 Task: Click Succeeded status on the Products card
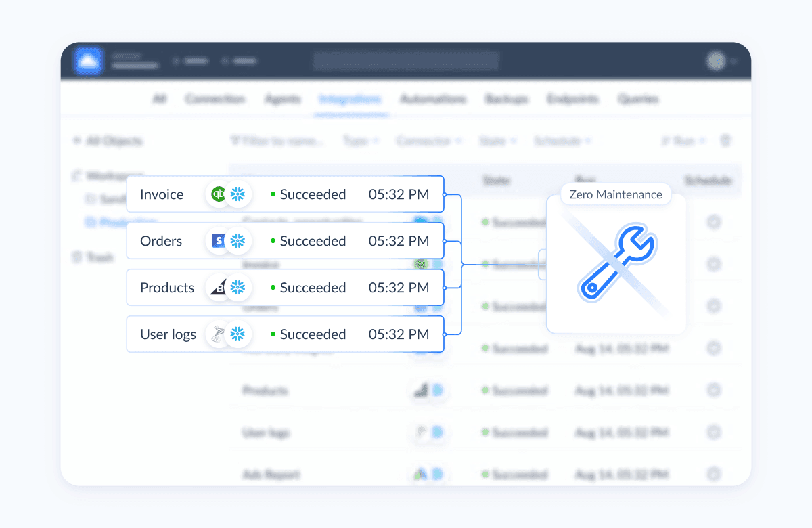308,288
